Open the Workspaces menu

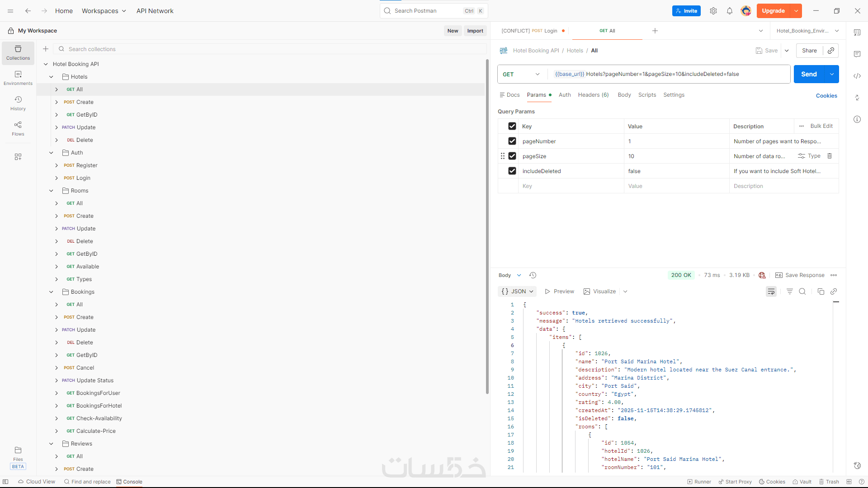(104, 11)
